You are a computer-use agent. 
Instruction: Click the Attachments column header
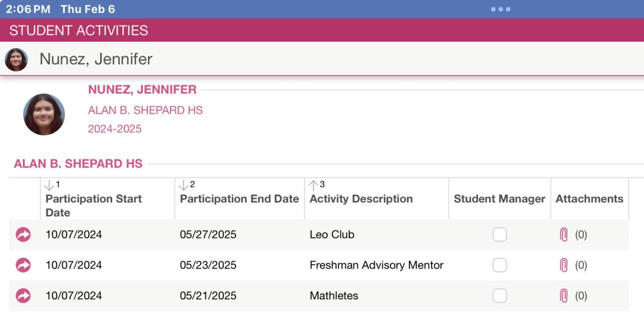pyautogui.click(x=589, y=199)
